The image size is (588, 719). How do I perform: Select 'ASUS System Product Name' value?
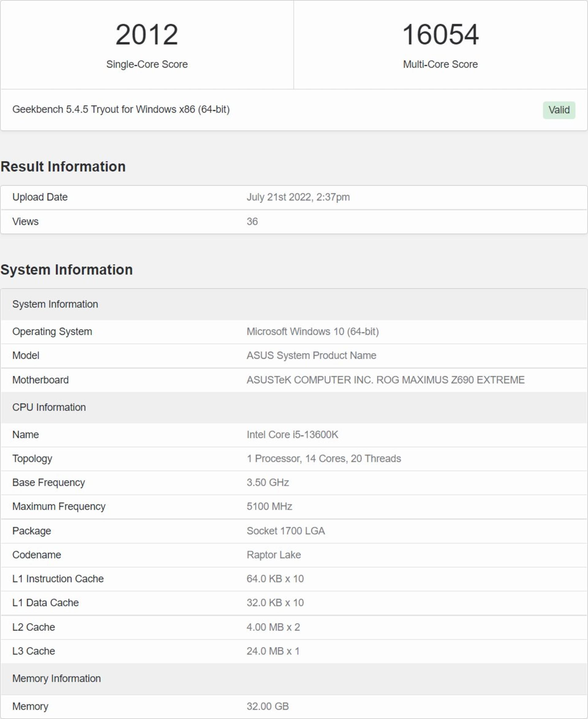tap(311, 355)
